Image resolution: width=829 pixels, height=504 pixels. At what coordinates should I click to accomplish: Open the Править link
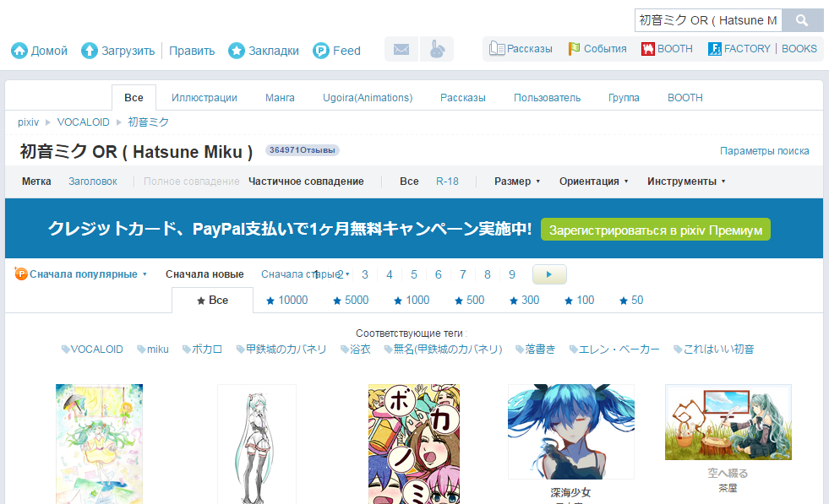tap(192, 51)
